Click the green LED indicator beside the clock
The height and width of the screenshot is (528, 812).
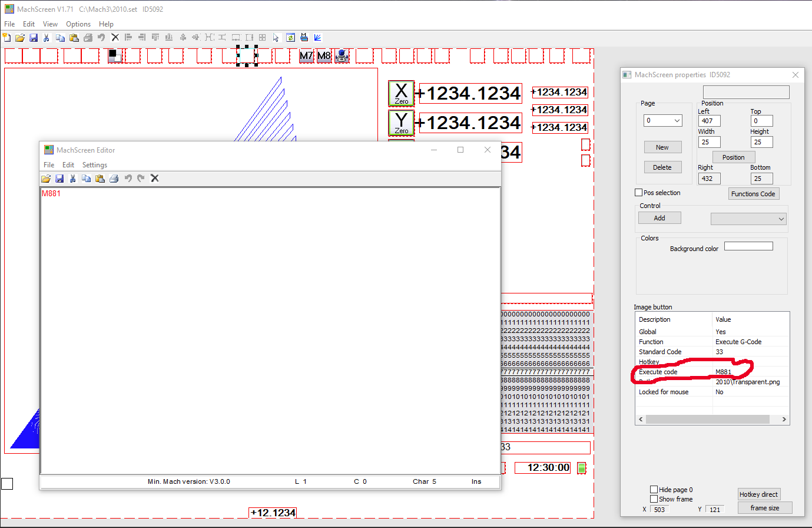[582, 468]
